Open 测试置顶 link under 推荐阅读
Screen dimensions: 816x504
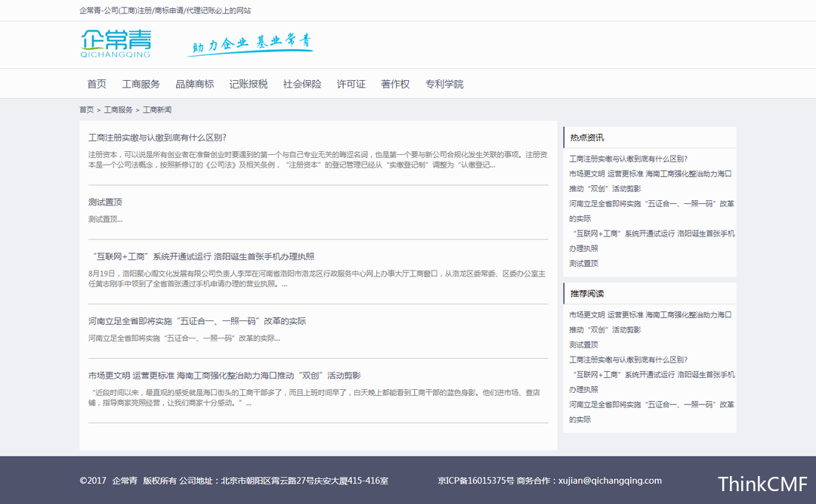pos(583,345)
